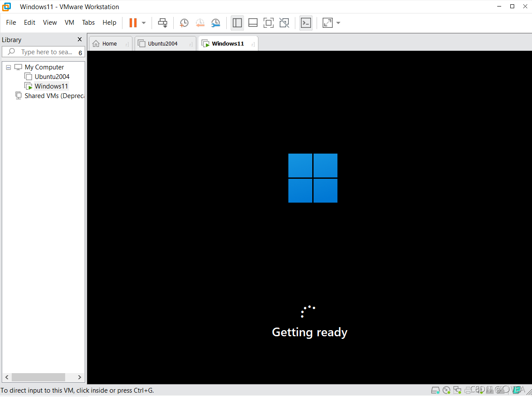
Task: Close the Ubuntu2004 tab
Action: pyautogui.click(x=191, y=44)
